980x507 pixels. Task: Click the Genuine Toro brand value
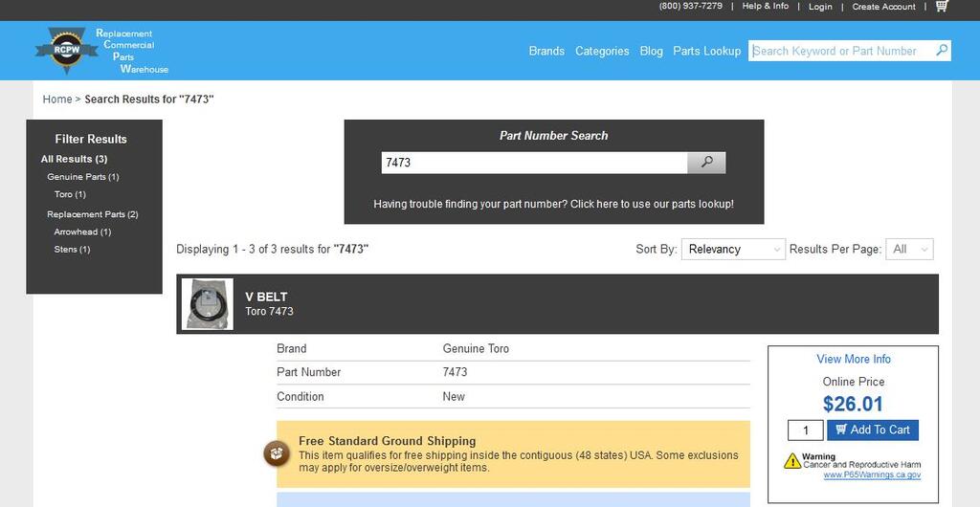(x=476, y=348)
